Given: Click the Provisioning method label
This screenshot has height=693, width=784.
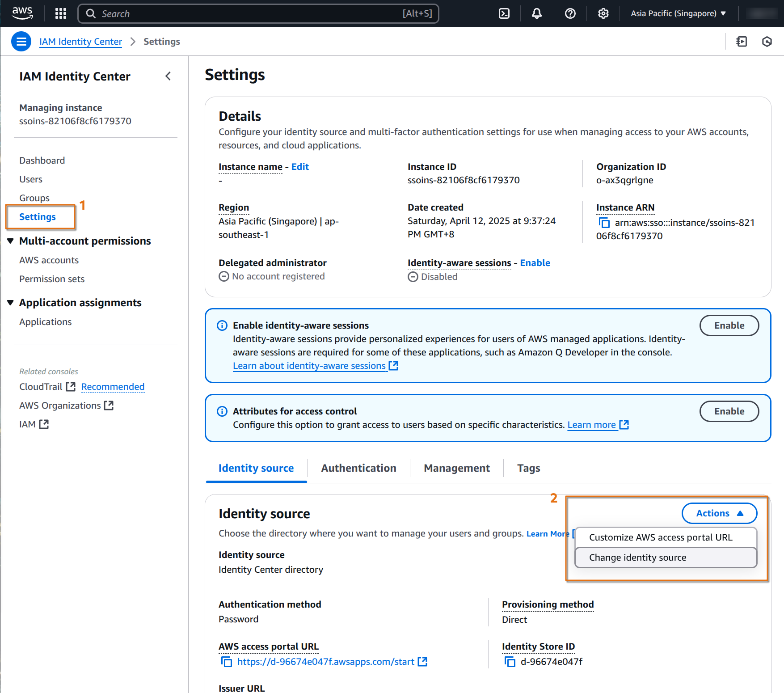Looking at the screenshot, I should click(x=548, y=604).
